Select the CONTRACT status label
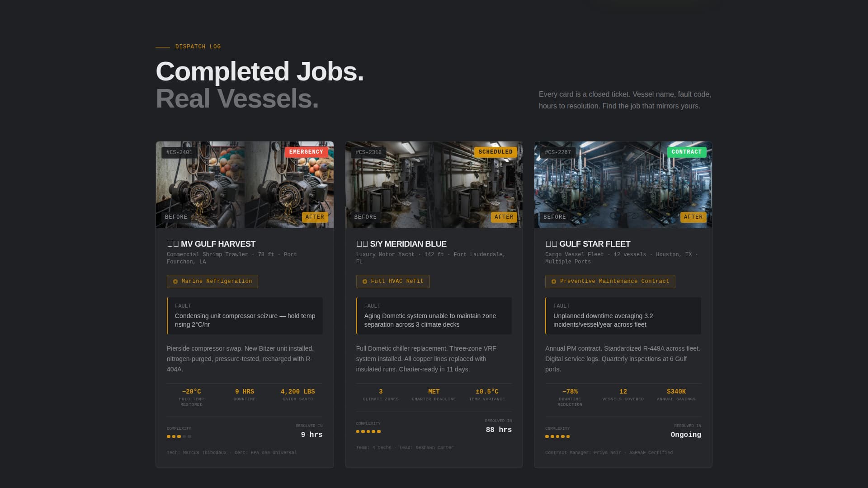This screenshot has width=868, height=488. [686, 152]
